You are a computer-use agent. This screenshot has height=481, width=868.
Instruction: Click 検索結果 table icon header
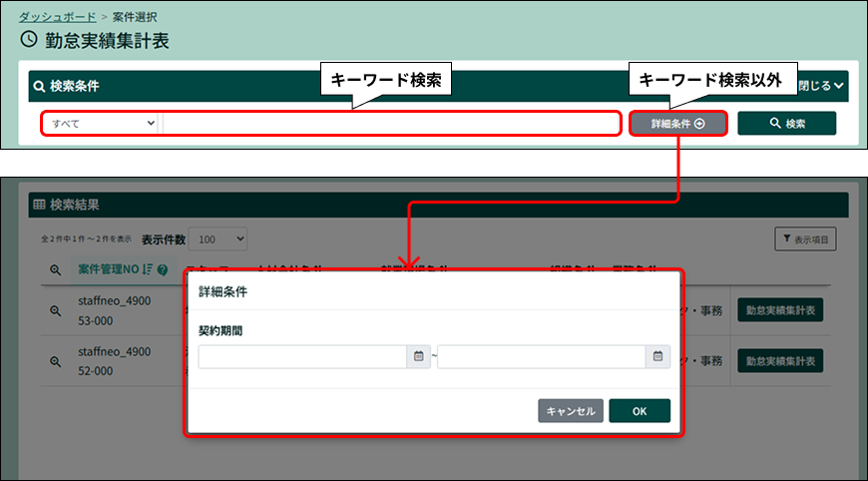pyautogui.click(x=39, y=205)
